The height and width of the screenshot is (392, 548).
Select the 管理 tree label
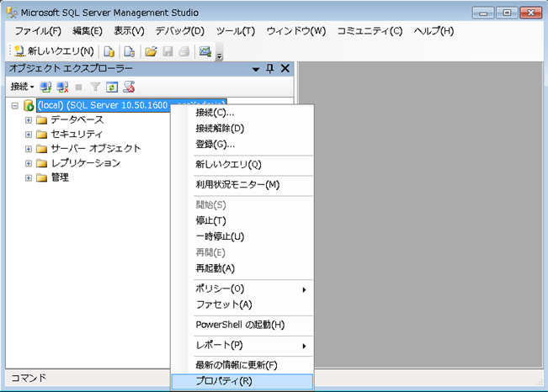pyautogui.click(x=60, y=177)
